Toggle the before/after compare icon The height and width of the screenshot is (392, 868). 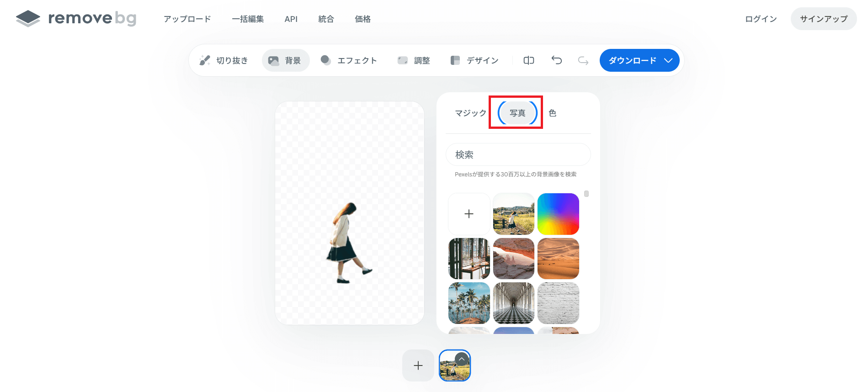(529, 60)
